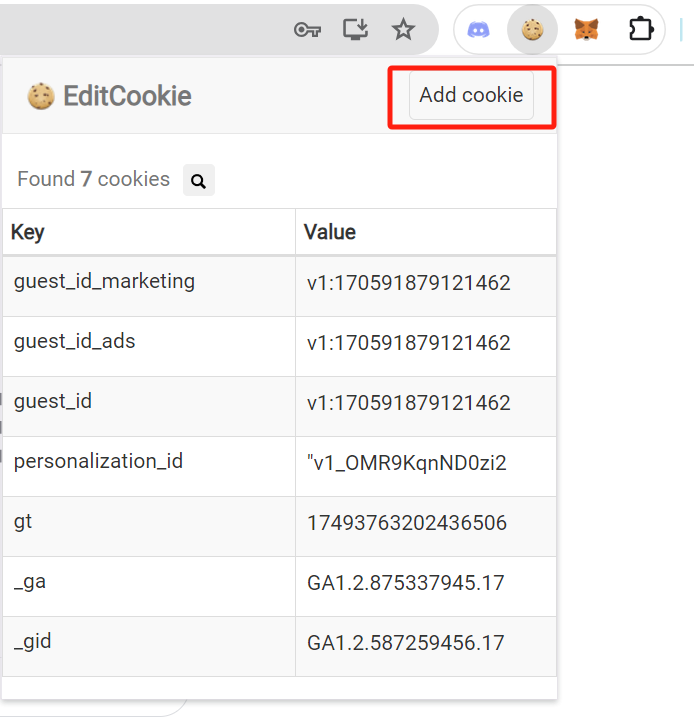Image resolution: width=694 pixels, height=717 pixels.
Task: Click the EditCookie extension icon in toolbar
Action: coord(532,30)
